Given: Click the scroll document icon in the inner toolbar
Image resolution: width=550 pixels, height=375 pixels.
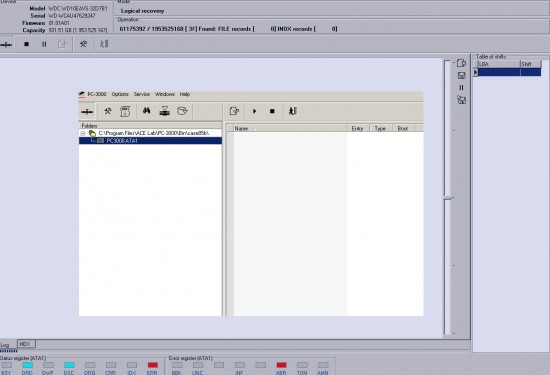Looking at the screenshot, I should coord(125,111).
